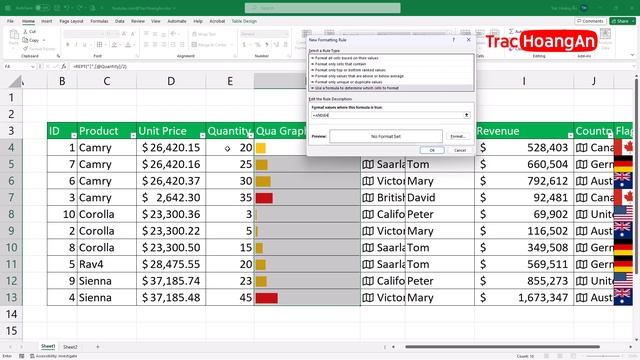Screen dimensions: 640x360
Task: Click the Unit Price cell $ 2,642.30
Action: pyautogui.click(x=171, y=198)
